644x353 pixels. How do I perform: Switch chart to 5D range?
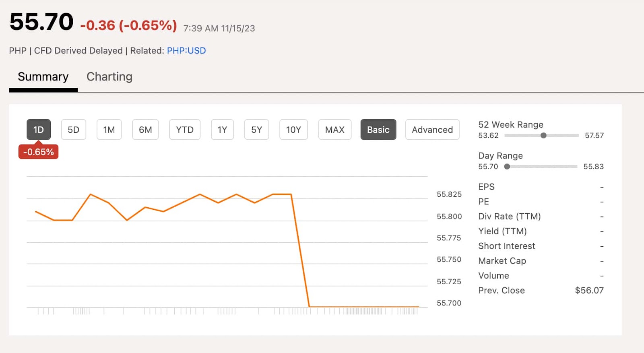[x=73, y=130]
